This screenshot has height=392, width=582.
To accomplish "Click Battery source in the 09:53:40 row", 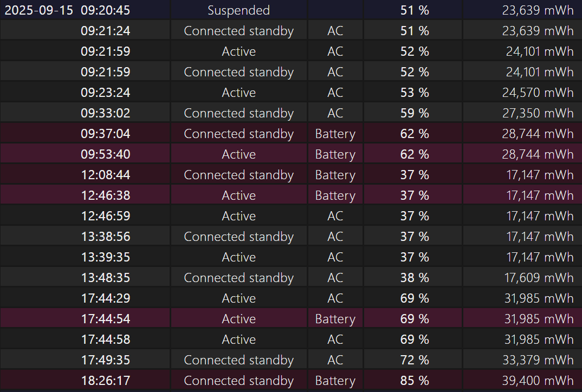I will (335, 154).
